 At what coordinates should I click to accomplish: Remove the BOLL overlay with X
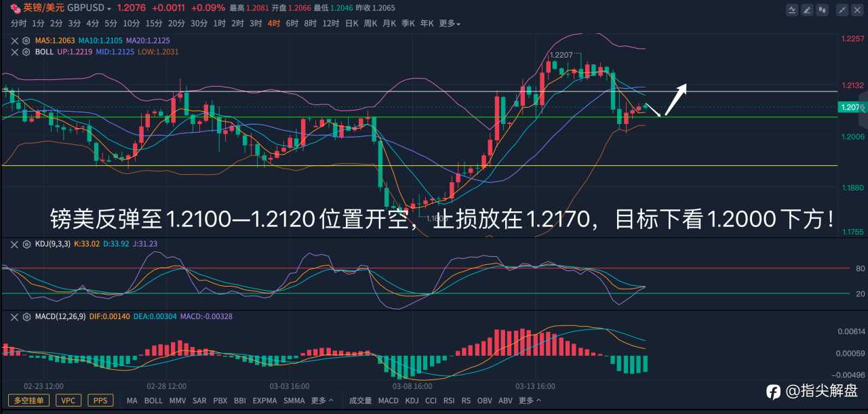pyautogui.click(x=14, y=51)
